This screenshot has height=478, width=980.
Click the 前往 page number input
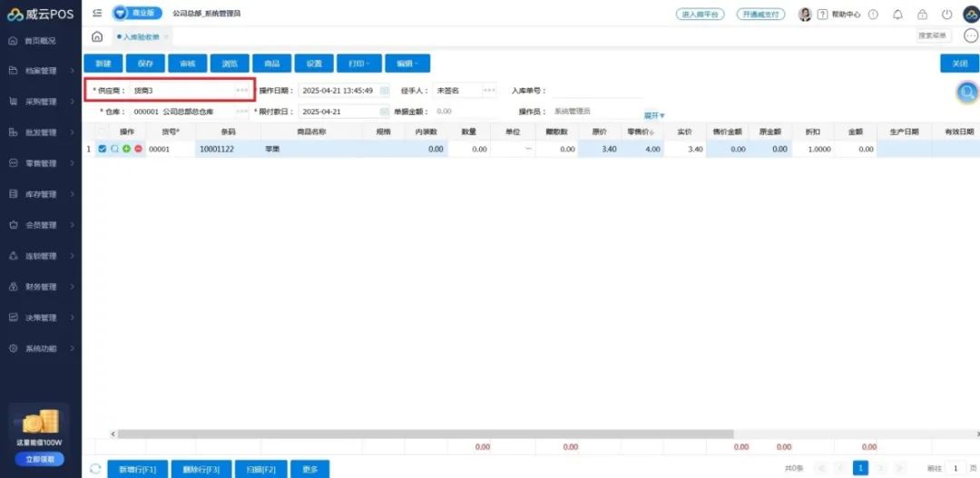pos(955,468)
